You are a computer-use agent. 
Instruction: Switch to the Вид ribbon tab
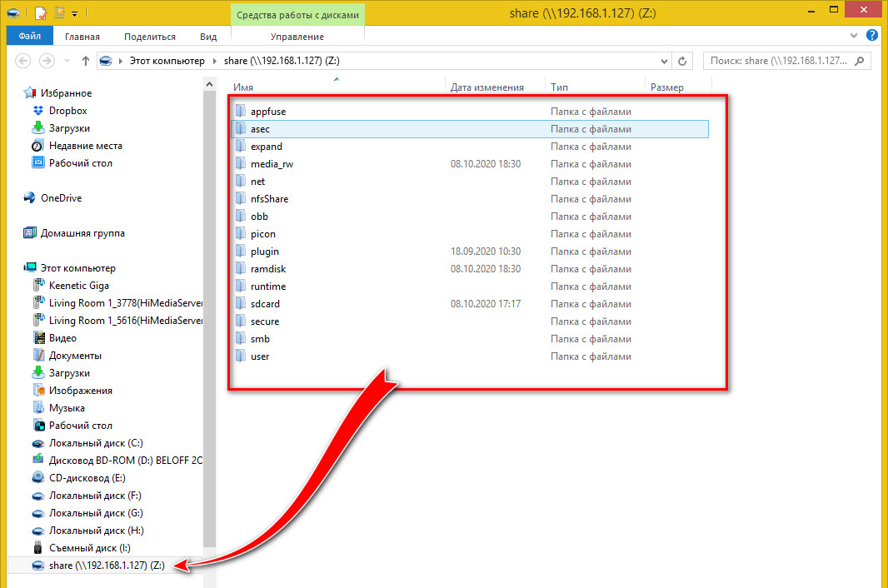[x=208, y=37]
